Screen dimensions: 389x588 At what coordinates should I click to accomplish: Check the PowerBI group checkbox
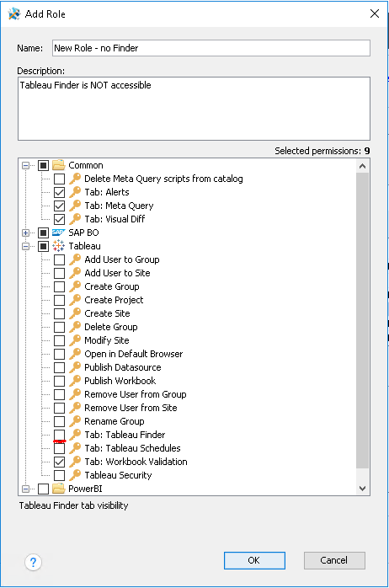tap(44, 489)
